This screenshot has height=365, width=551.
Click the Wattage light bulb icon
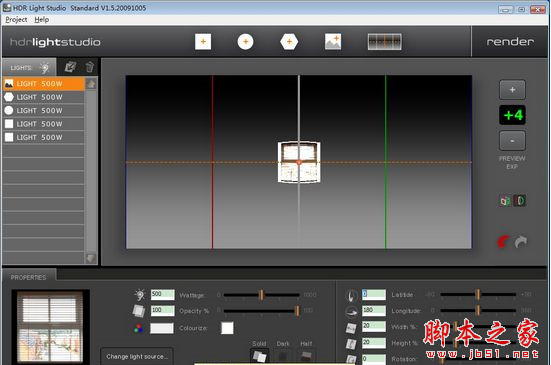[140, 294]
